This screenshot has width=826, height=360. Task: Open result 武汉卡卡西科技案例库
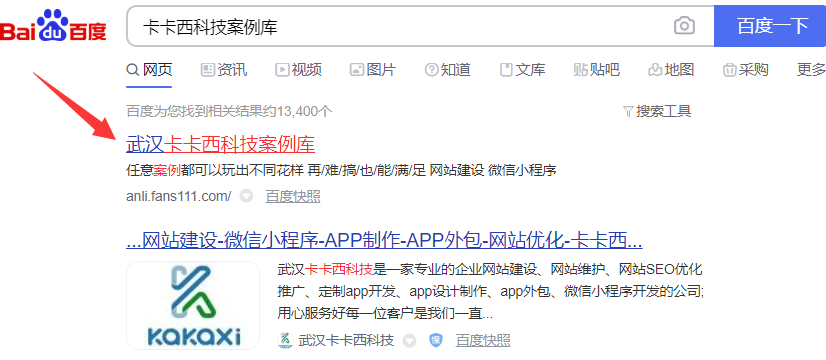(x=220, y=144)
